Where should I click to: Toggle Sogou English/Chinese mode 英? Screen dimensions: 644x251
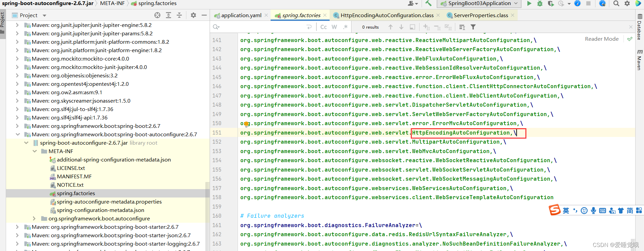click(566, 211)
